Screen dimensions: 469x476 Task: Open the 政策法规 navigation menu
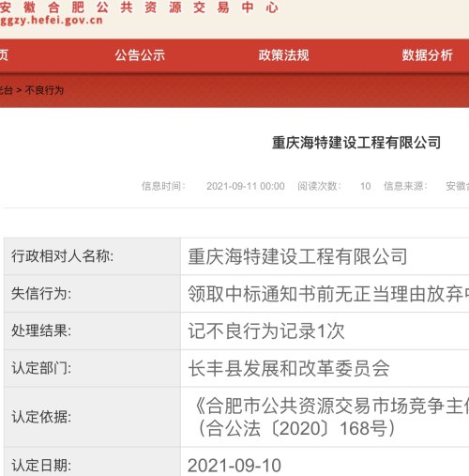pyautogui.click(x=283, y=55)
